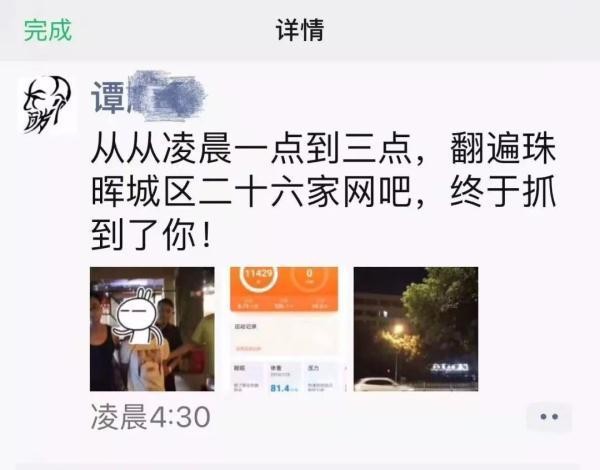Open the two-dot like and comment menu
This screenshot has height=470, width=600.
tap(549, 417)
